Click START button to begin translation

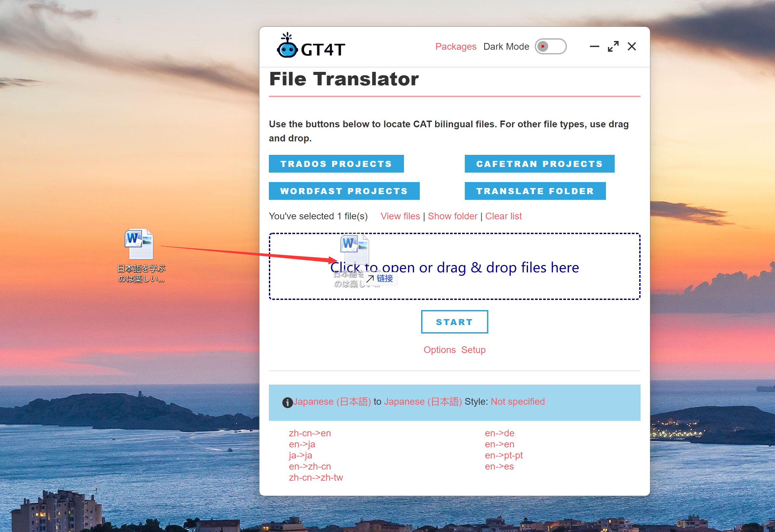(455, 322)
